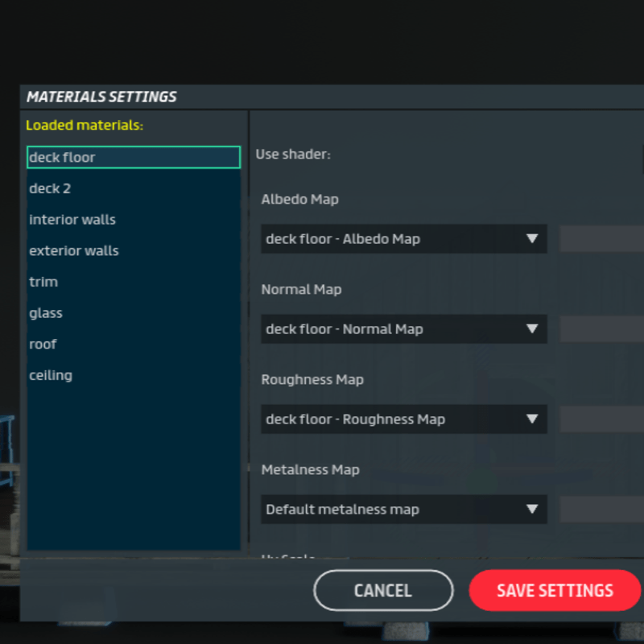The width and height of the screenshot is (644, 644).
Task: Open the Roughness Map dropdown
Action: tap(403, 419)
